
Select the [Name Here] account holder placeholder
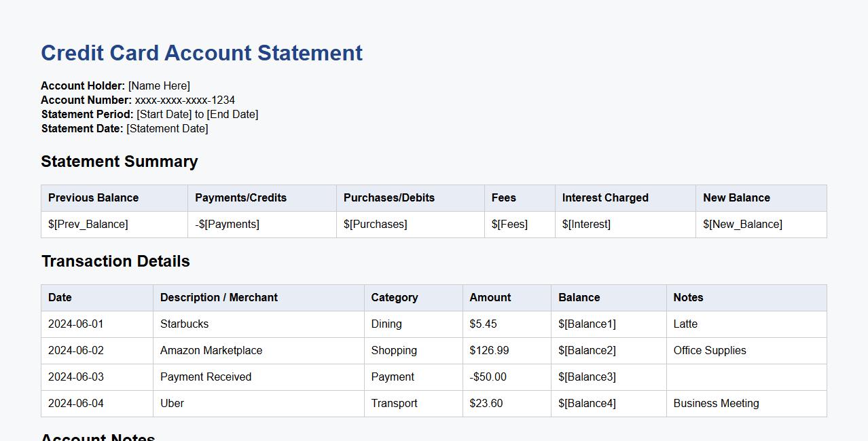158,85
